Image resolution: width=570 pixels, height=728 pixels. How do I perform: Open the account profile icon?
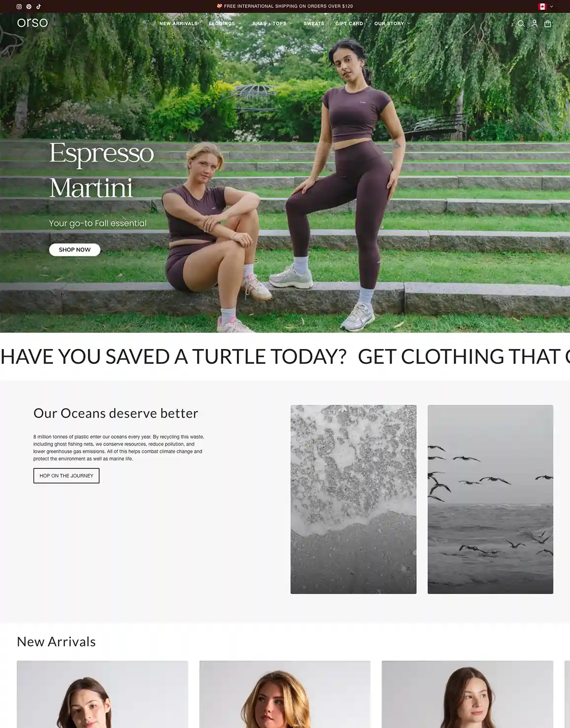click(x=534, y=23)
